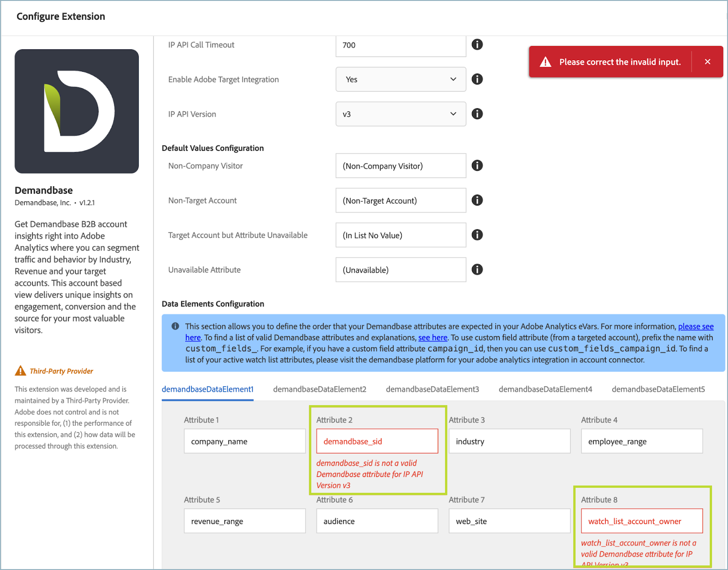The height and width of the screenshot is (570, 728).
Task: Click the 'Third-Party Provider' label
Action: click(x=62, y=371)
